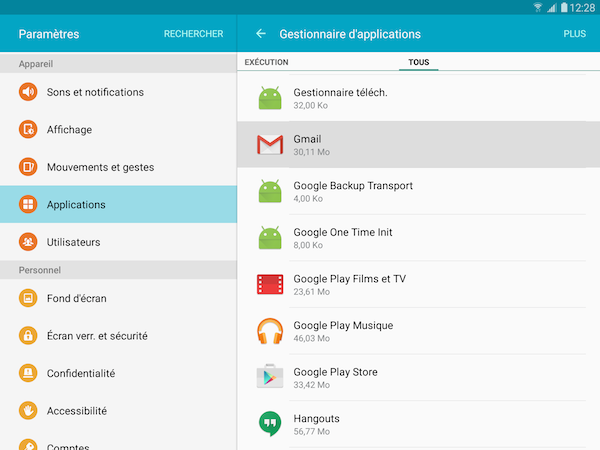This screenshot has width=600, height=450.
Task: Tap the Utilisateurs people icon
Action: coord(28,242)
